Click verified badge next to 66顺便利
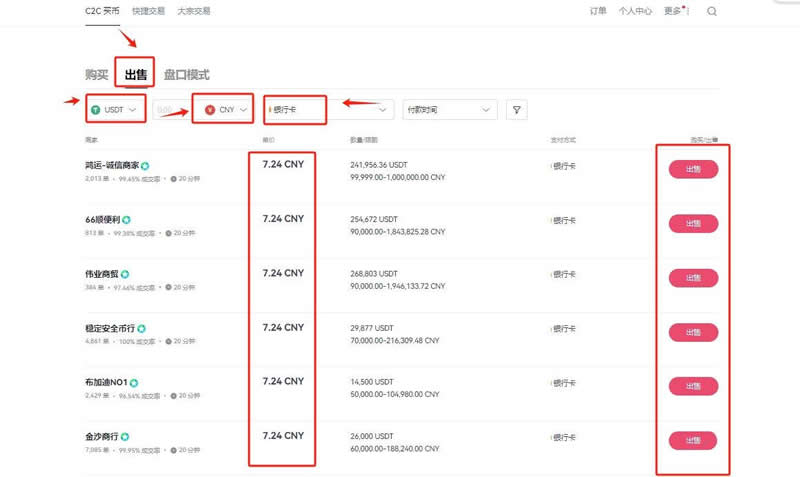 [x=127, y=219]
